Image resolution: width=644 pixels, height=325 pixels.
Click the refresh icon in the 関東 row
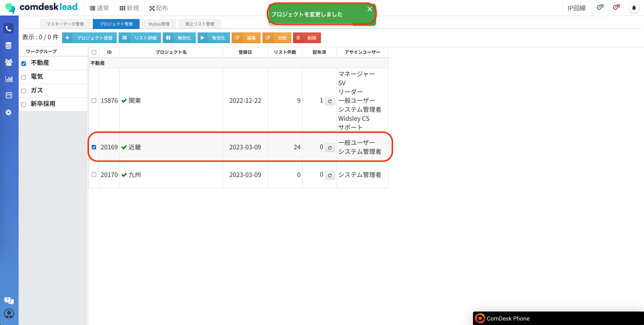click(330, 101)
